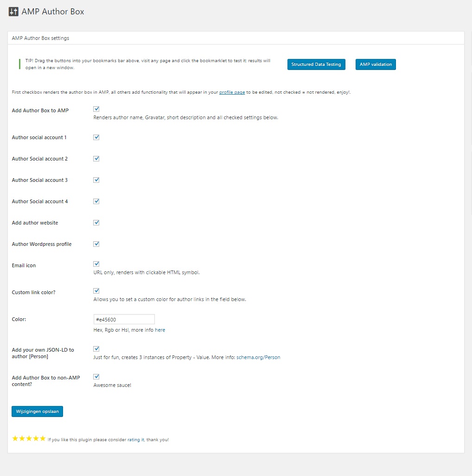The height and width of the screenshot is (476, 472).
Task: Click the 'Color:' field label
Action: click(x=19, y=319)
